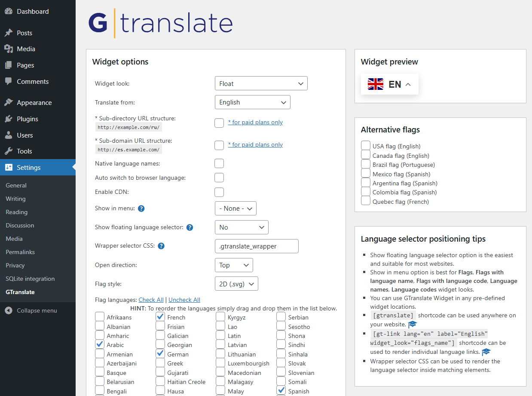532x396 pixels.
Task: Enable Sub-domain URL structure checkbox
Action: [x=219, y=145]
